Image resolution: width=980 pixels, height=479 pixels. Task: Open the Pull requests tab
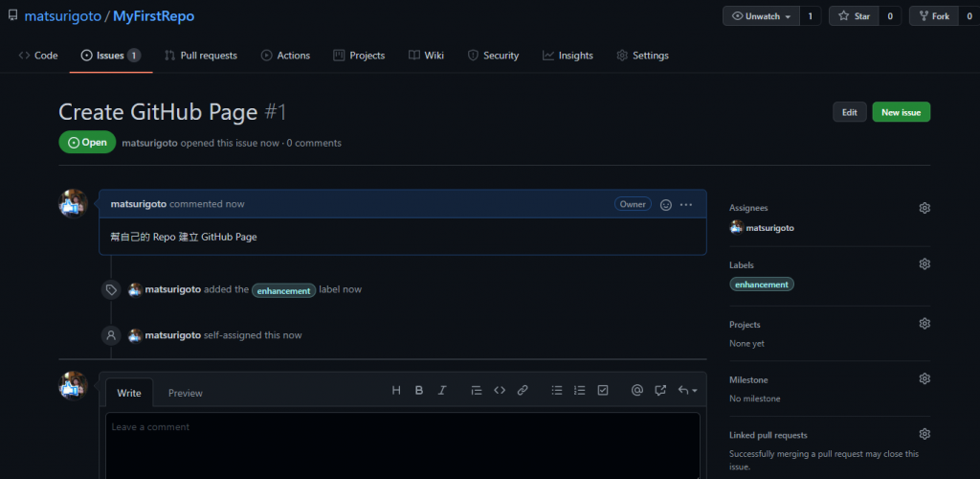click(x=201, y=55)
